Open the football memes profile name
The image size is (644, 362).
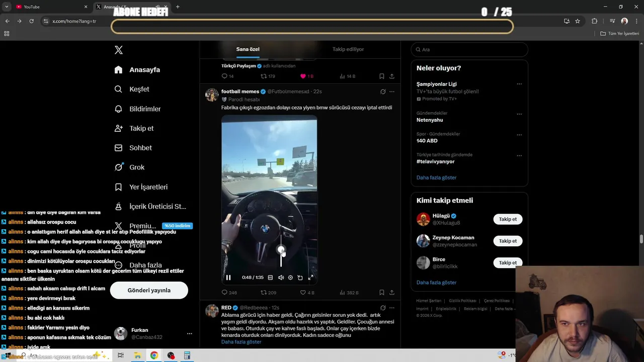tap(240, 92)
